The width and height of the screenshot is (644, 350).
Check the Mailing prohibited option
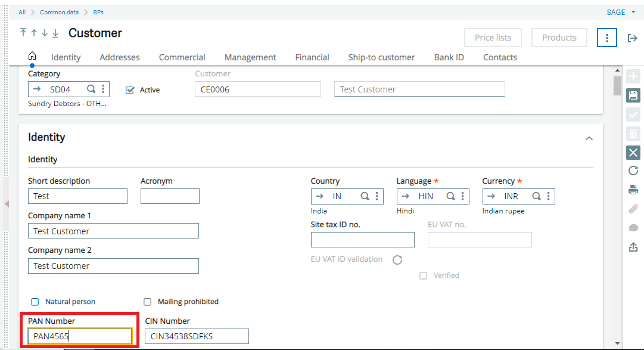coord(147,302)
